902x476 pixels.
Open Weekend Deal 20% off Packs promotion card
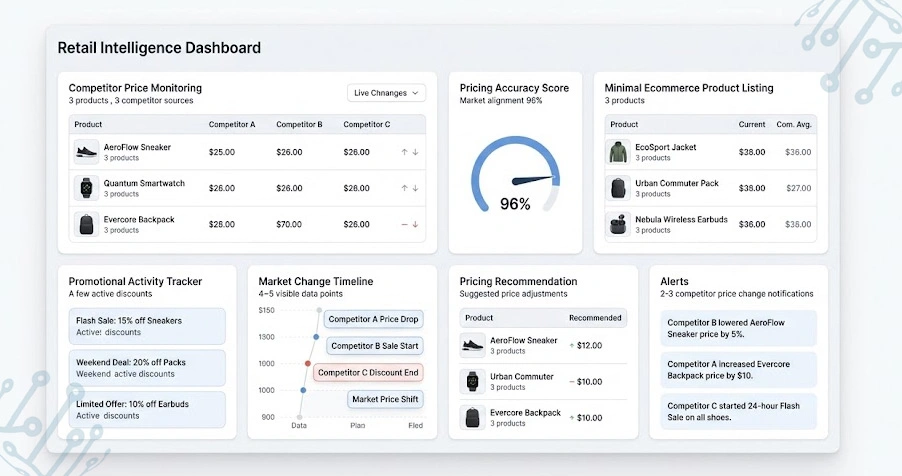pos(147,368)
